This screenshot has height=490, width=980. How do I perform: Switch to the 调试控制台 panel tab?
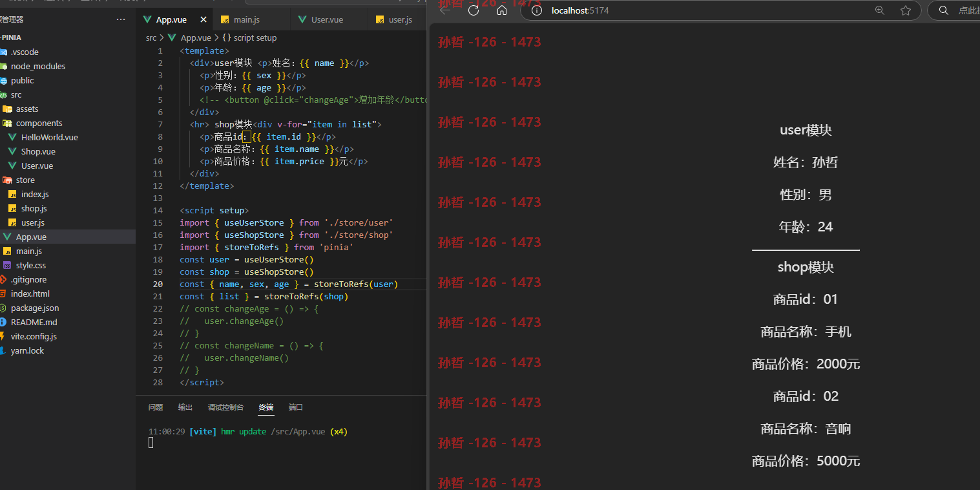(x=226, y=407)
